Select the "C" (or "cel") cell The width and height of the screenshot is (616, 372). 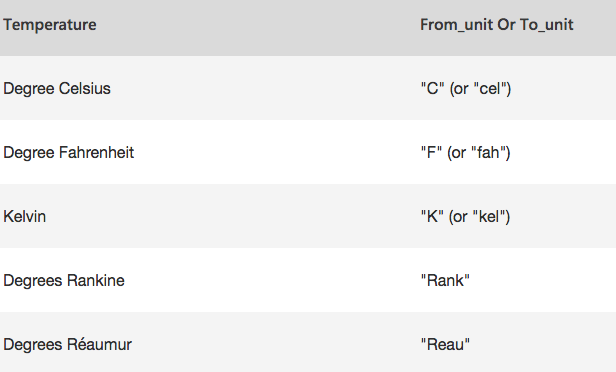coord(466,88)
